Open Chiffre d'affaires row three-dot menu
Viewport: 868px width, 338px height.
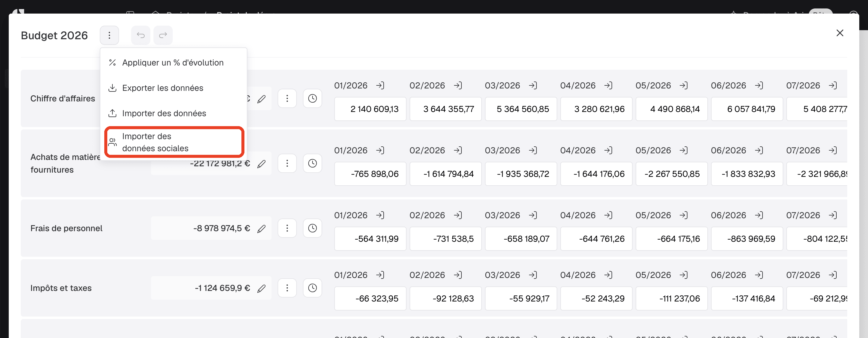[x=287, y=98]
